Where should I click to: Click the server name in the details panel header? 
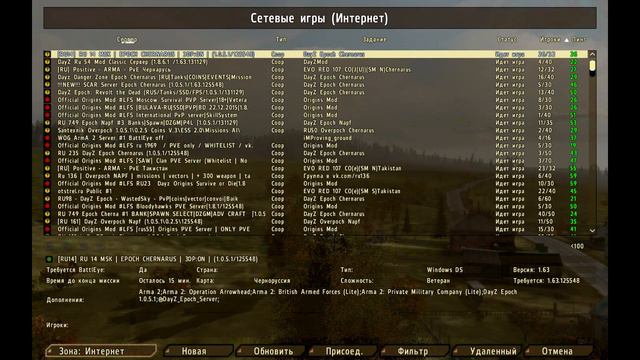coord(158,259)
